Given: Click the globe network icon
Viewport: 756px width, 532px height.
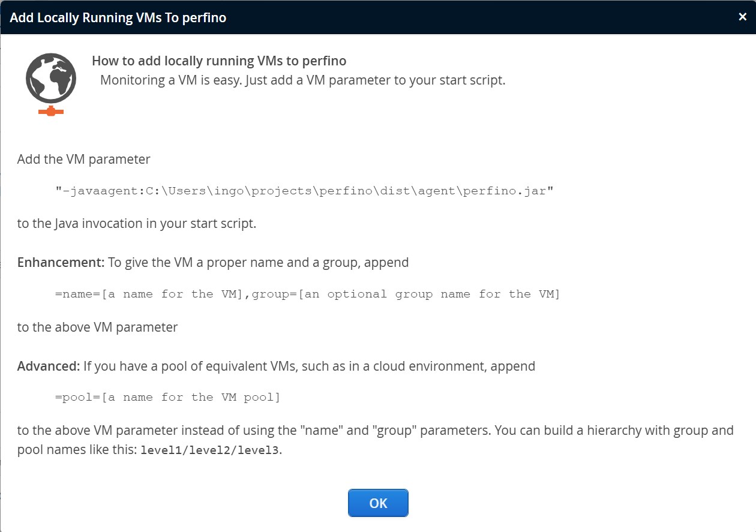Looking at the screenshot, I should [x=51, y=79].
